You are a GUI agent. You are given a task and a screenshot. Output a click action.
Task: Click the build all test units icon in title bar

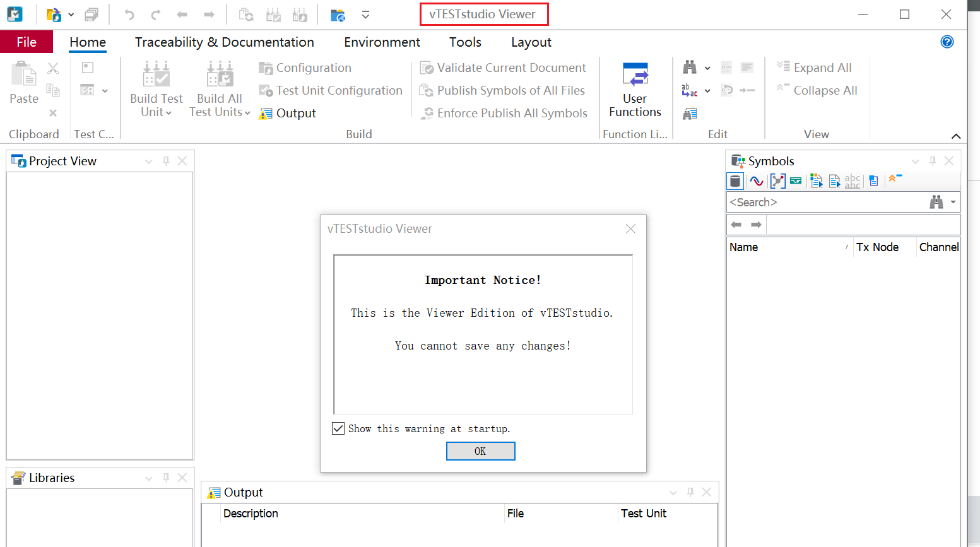coord(300,15)
